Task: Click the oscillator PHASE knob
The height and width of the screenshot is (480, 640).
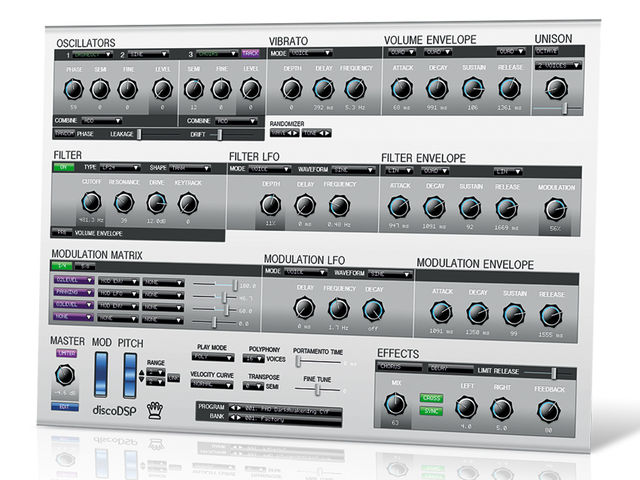Action: (x=73, y=89)
